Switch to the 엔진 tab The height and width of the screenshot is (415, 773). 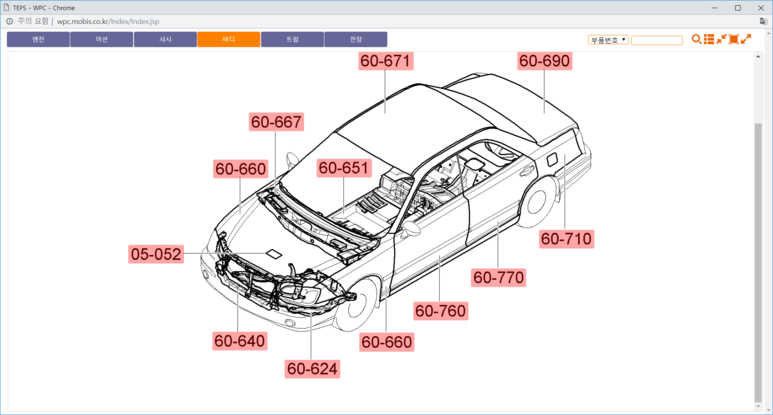tap(38, 39)
